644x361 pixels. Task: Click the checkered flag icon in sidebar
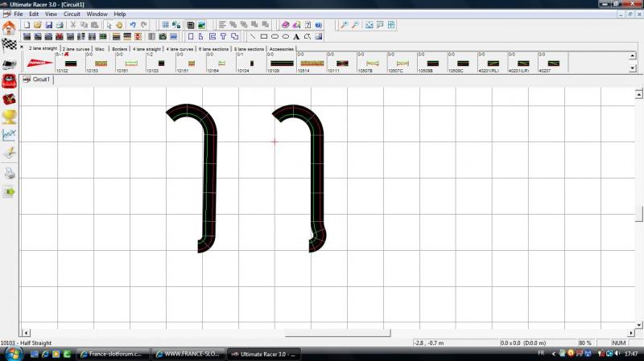coord(9,45)
